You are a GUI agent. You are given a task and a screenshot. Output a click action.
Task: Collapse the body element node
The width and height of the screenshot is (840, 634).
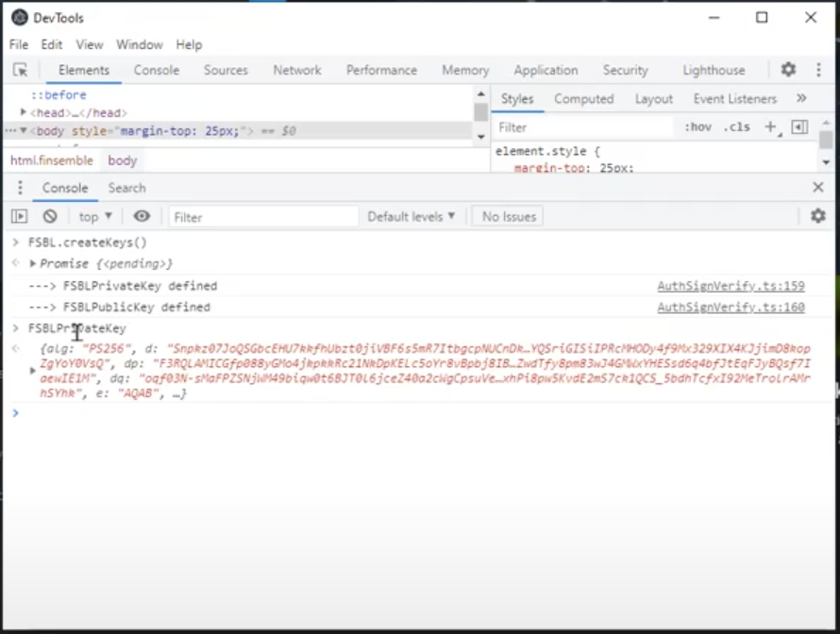[24, 130]
